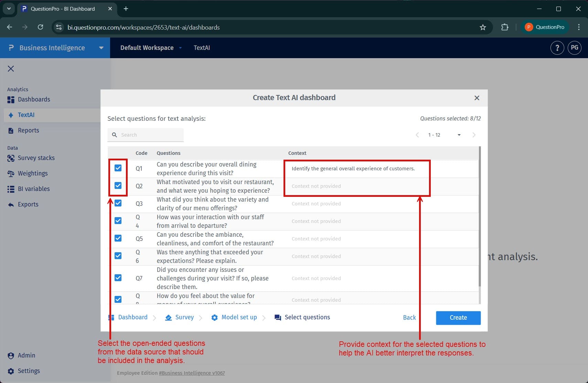Open Reports from the sidebar

(x=29, y=131)
